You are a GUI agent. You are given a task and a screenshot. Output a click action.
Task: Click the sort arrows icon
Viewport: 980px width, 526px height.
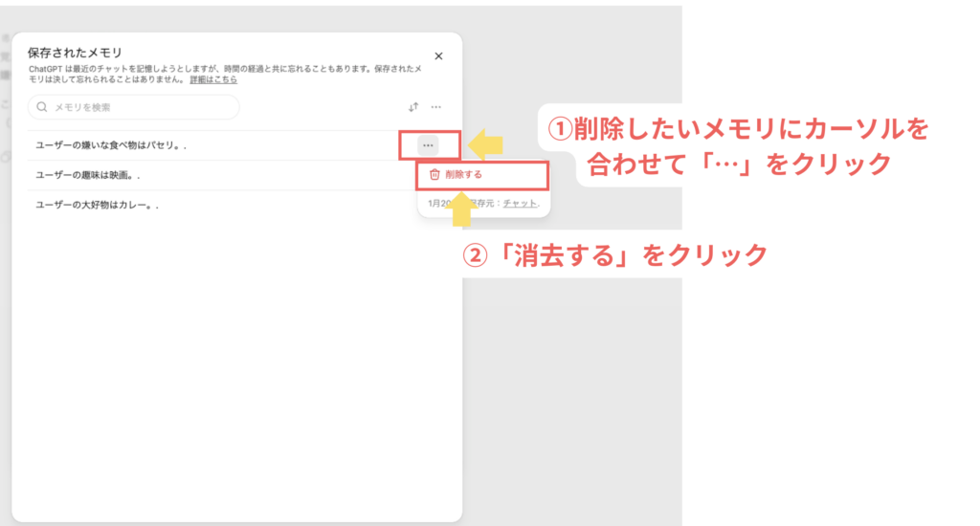click(413, 107)
